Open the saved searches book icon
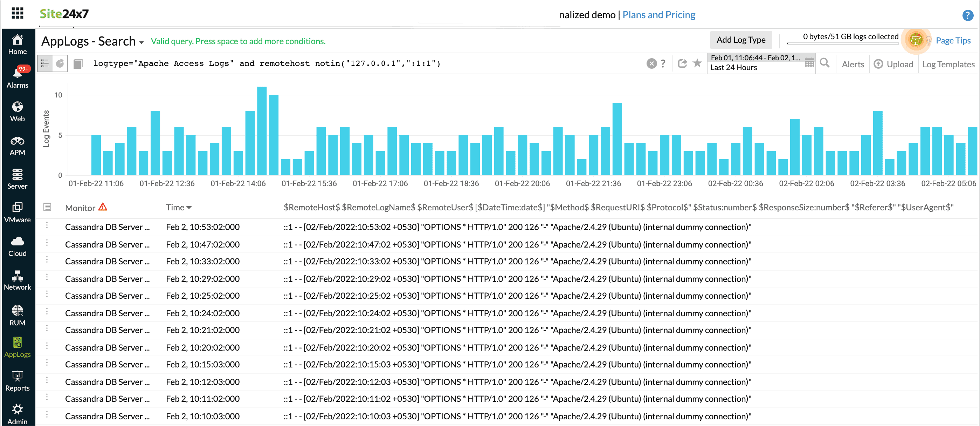Screen dimensions: 980x426 click(x=78, y=63)
